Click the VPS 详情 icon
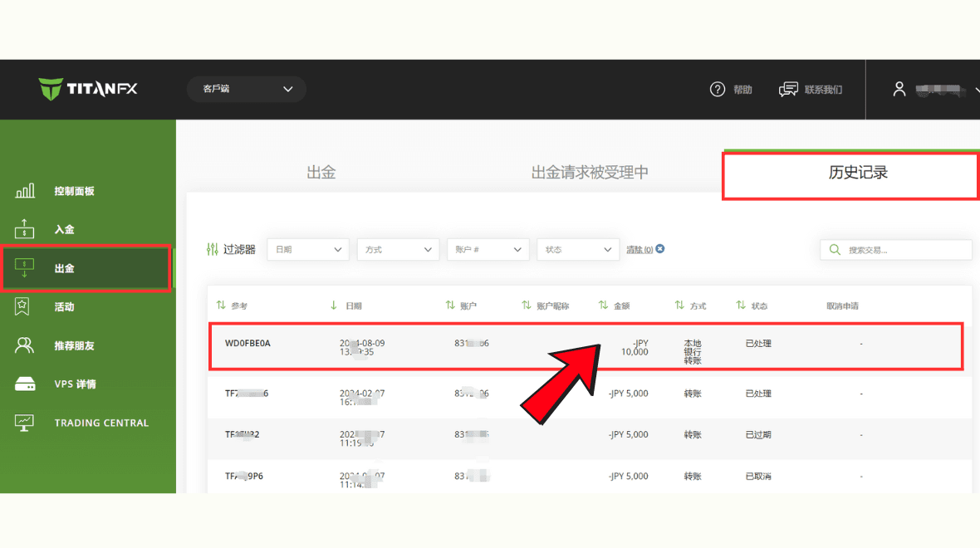The height and width of the screenshot is (548, 980). 25,384
